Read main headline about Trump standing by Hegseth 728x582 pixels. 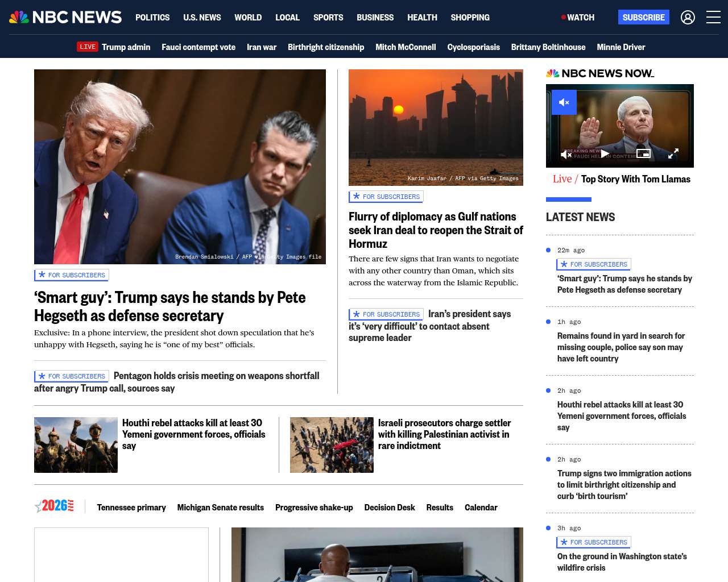170,306
